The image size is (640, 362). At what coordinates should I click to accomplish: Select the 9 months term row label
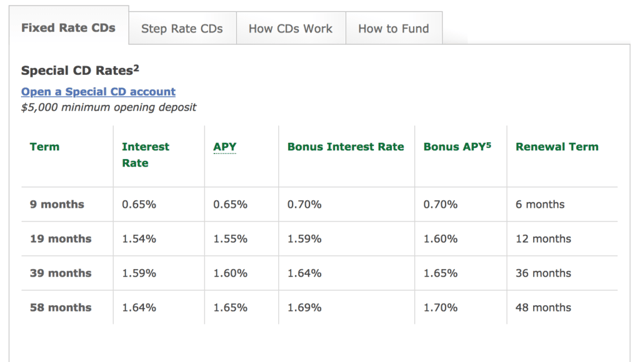[57, 204]
